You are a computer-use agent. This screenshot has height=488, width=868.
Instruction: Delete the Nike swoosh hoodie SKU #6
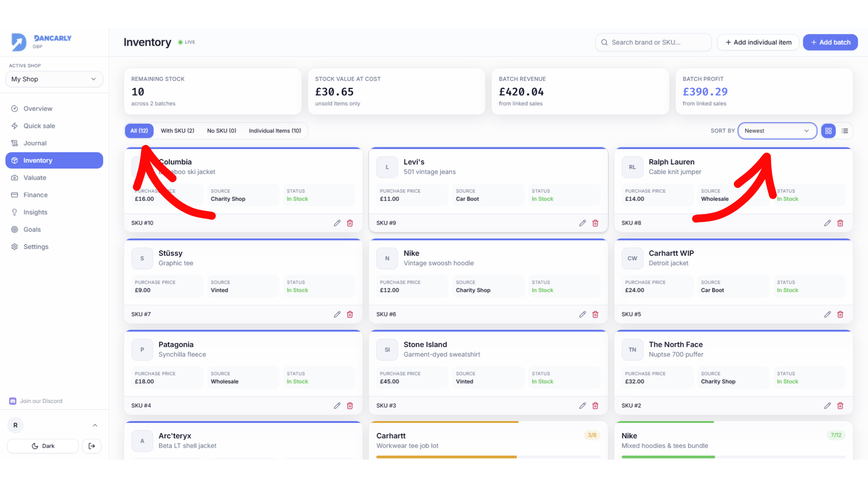(x=595, y=314)
